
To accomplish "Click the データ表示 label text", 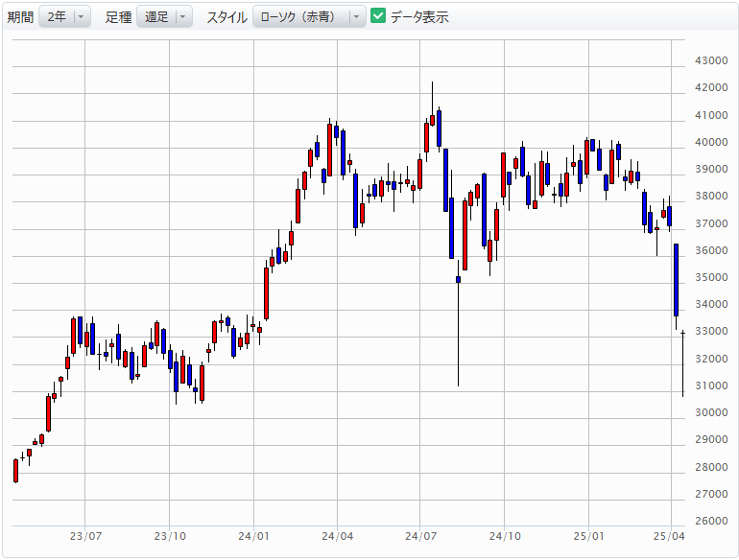I will coord(419,17).
